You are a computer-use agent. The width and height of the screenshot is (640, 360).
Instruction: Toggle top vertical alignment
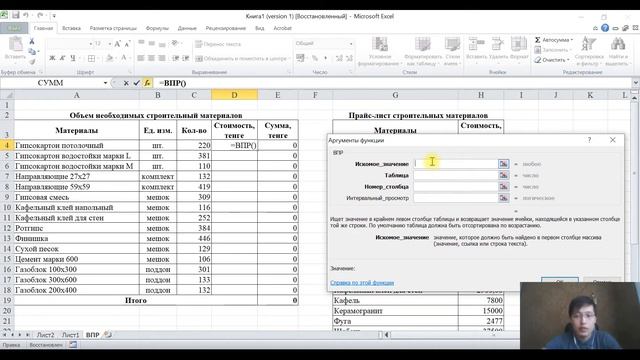click(x=141, y=42)
